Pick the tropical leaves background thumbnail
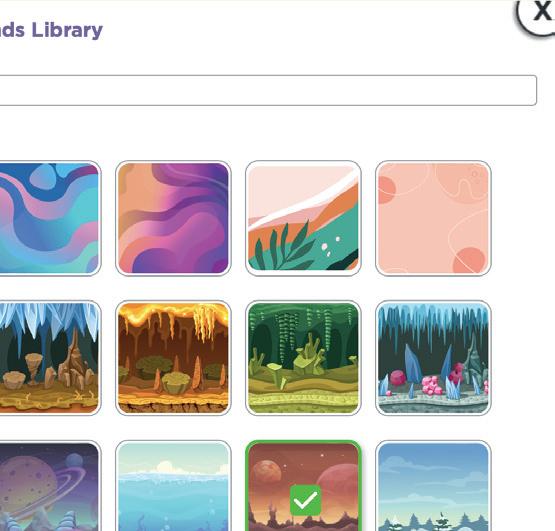Image resolution: width=555 pixels, height=531 pixels. point(303,218)
